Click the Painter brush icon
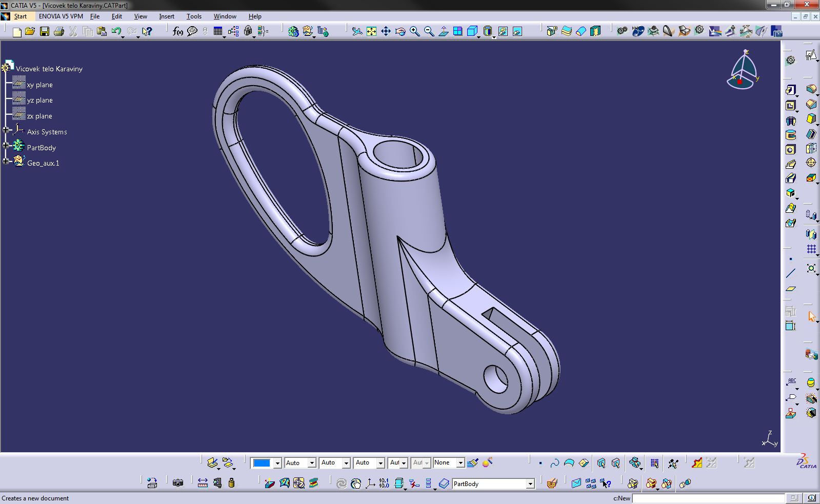 click(473, 463)
